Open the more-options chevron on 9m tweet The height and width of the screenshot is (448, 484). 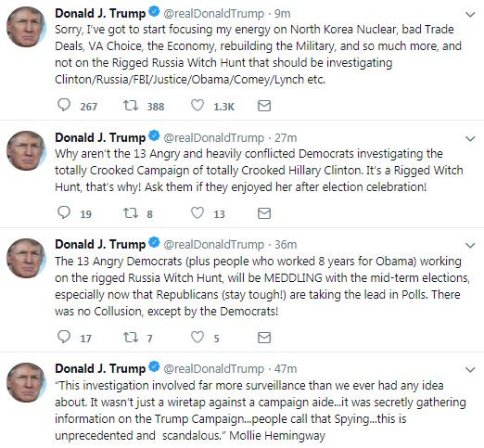point(470,14)
